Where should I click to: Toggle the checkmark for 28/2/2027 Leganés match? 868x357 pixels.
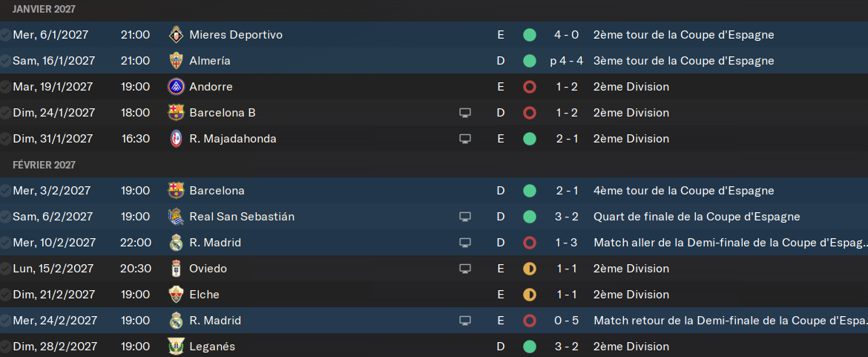pos(5,347)
